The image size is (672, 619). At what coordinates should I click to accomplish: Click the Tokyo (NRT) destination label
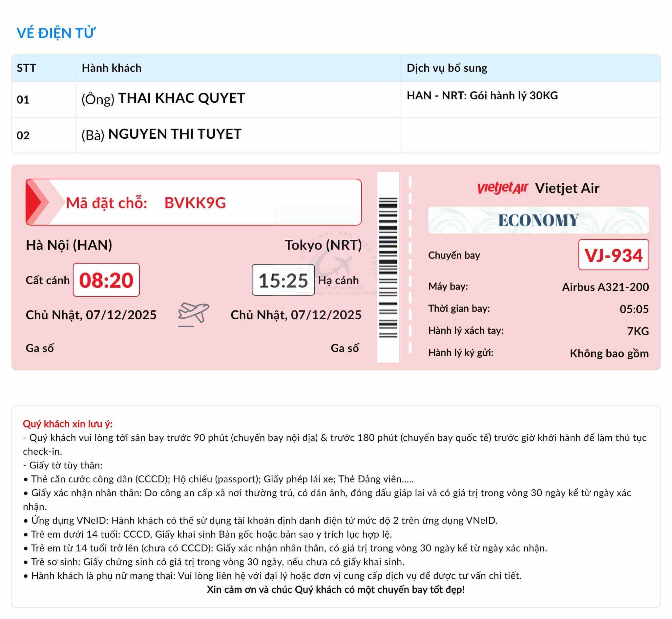point(323,245)
